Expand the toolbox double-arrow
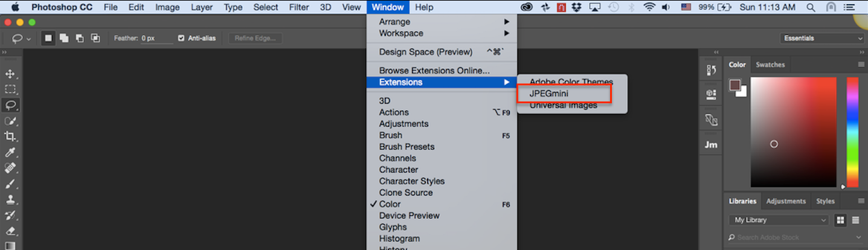This screenshot has width=868, height=250. coord(5,53)
